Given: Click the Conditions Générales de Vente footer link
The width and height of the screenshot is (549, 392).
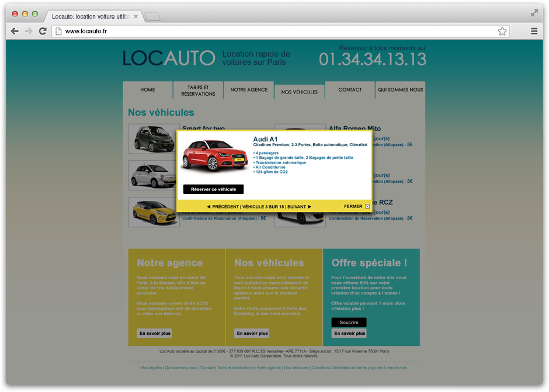Looking at the screenshot, I should point(339,368).
